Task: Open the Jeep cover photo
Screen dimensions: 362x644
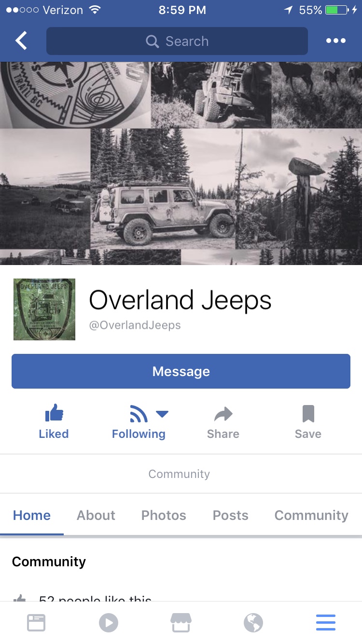Action: click(181, 163)
